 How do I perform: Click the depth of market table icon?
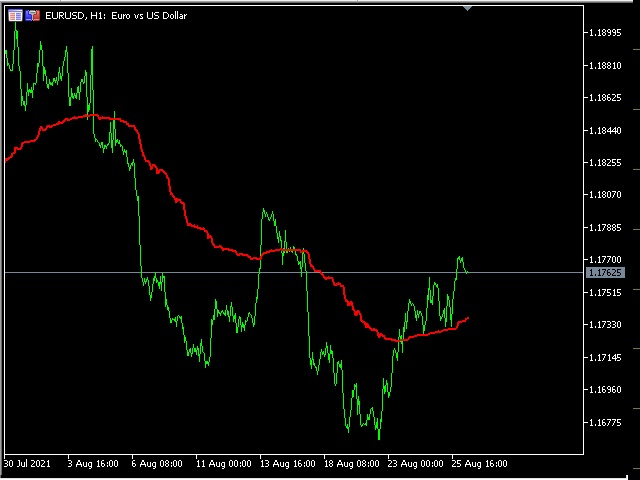[15, 16]
